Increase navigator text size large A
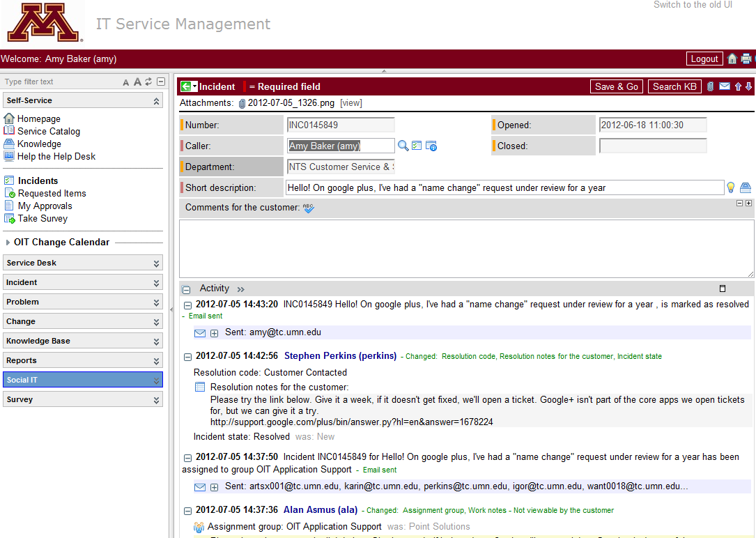Screen dimensions: 756x538 pyautogui.click(x=137, y=82)
